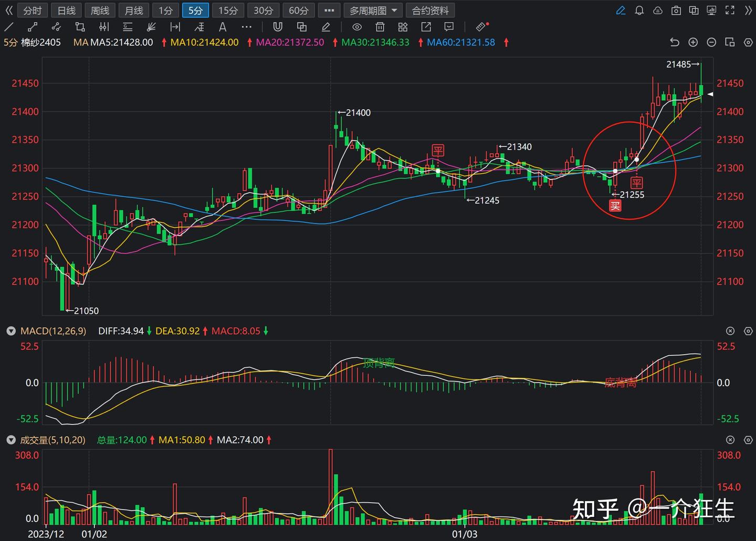
Task: Toggle the blue pencil drawing mode
Action: point(621,10)
